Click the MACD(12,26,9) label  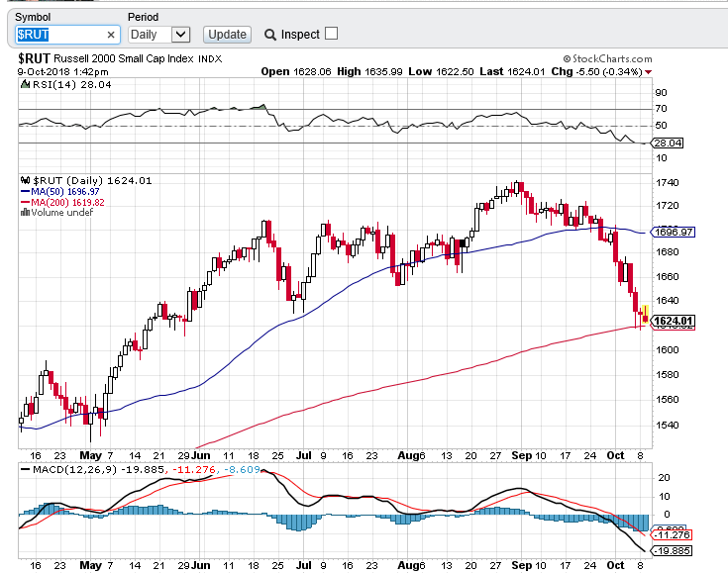point(74,470)
